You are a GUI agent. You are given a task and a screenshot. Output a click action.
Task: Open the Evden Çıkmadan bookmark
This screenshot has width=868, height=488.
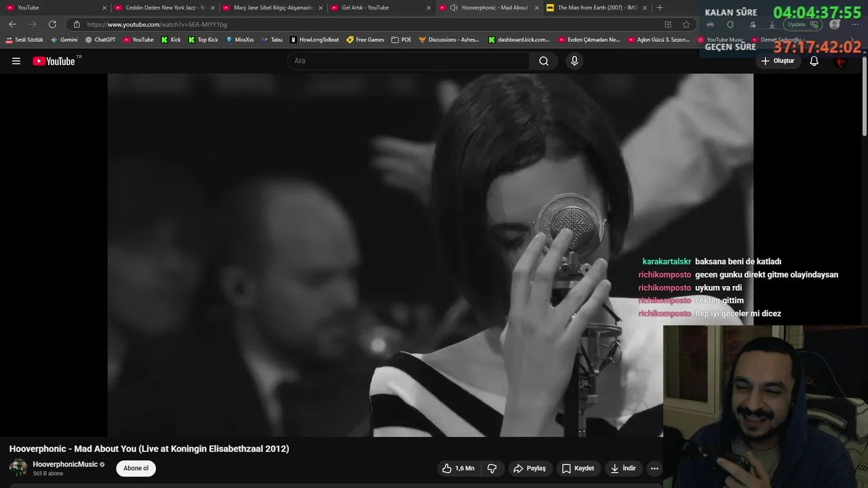click(x=589, y=40)
